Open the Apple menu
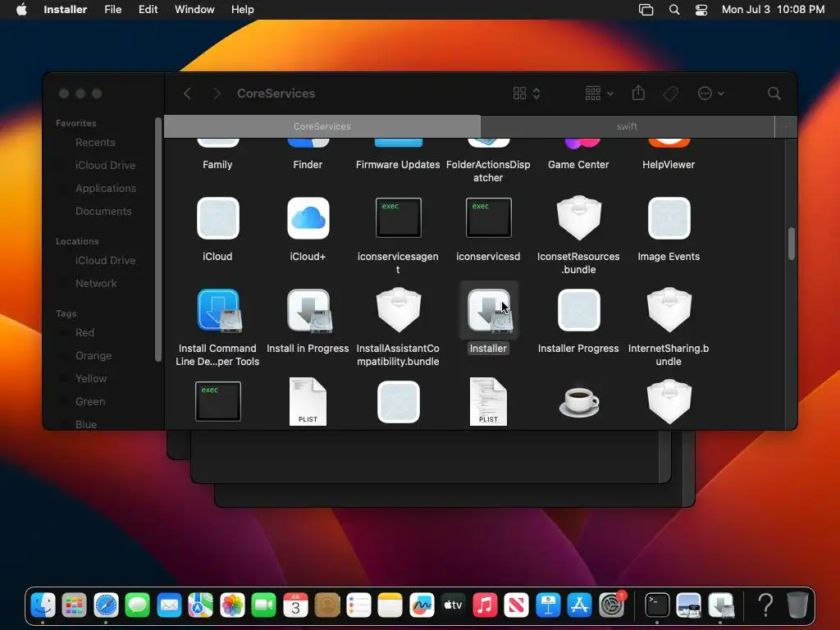Viewport: 840px width, 630px height. pos(21,10)
